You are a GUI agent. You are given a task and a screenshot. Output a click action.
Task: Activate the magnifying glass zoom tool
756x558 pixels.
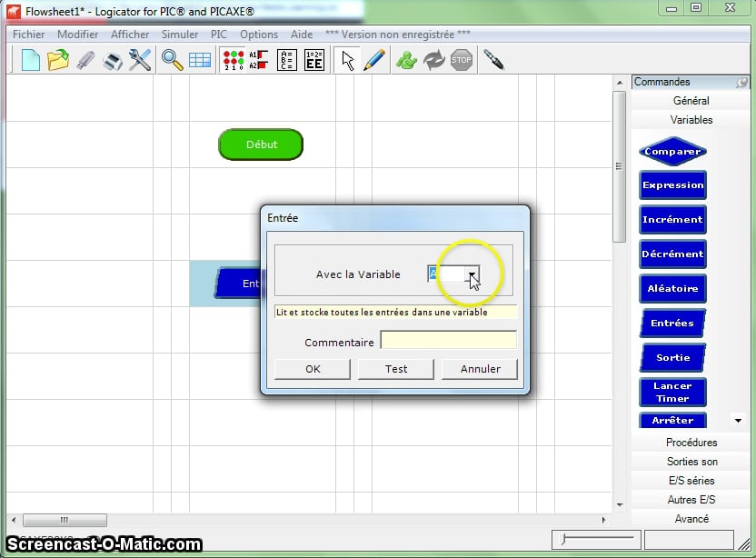pyautogui.click(x=172, y=60)
